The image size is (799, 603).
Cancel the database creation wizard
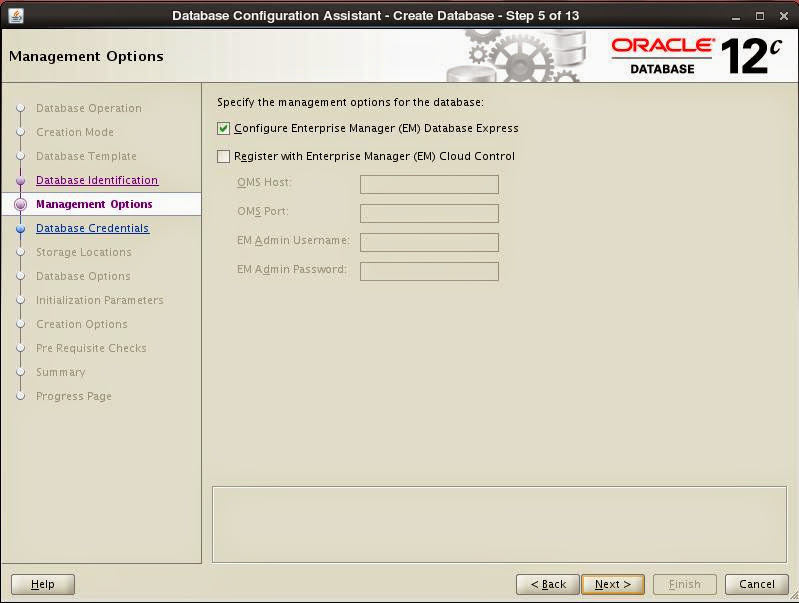(757, 584)
